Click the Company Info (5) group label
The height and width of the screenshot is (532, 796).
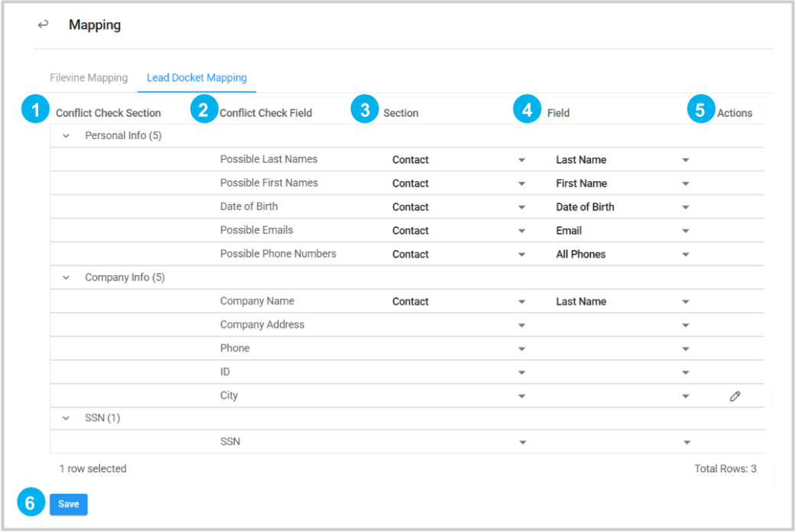click(x=125, y=277)
